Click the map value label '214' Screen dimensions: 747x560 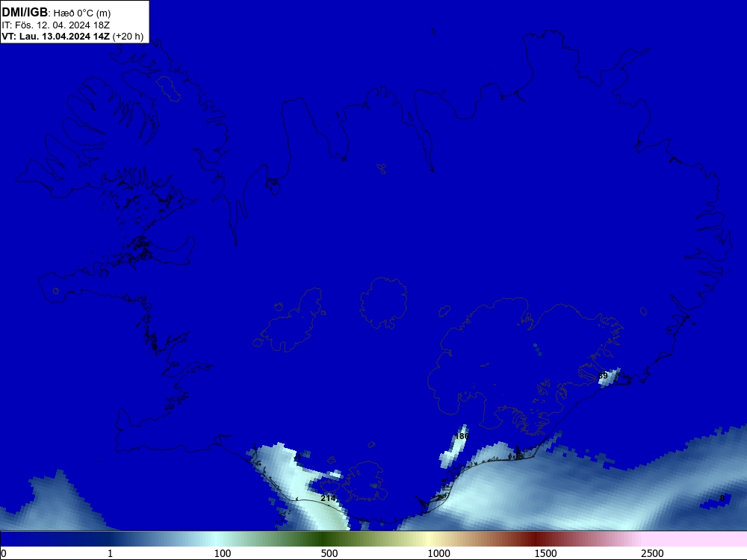[x=328, y=498]
